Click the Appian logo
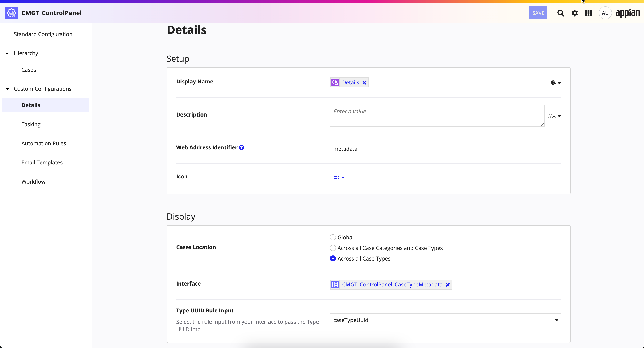Image resolution: width=644 pixels, height=348 pixels. pyautogui.click(x=627, y=13)
